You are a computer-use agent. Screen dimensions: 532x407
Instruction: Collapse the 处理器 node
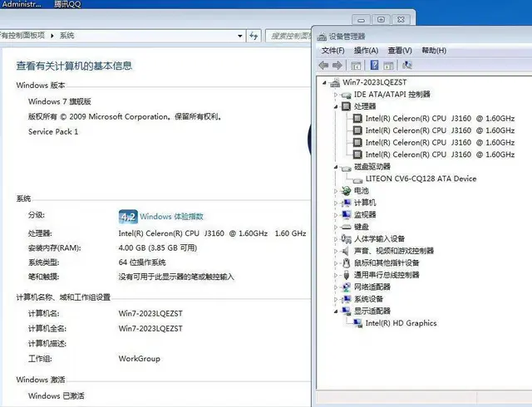(336, 106)
